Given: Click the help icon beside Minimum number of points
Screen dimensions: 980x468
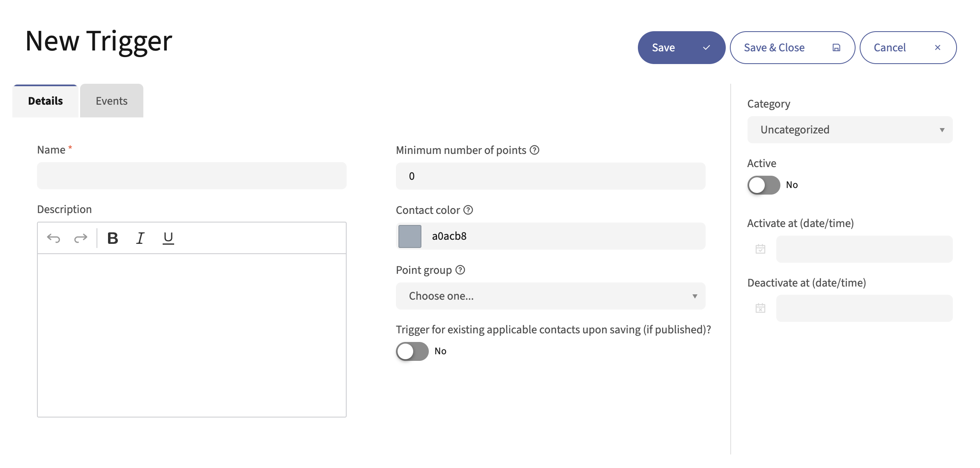Looking at the screenshot, I should pos(534,150).
